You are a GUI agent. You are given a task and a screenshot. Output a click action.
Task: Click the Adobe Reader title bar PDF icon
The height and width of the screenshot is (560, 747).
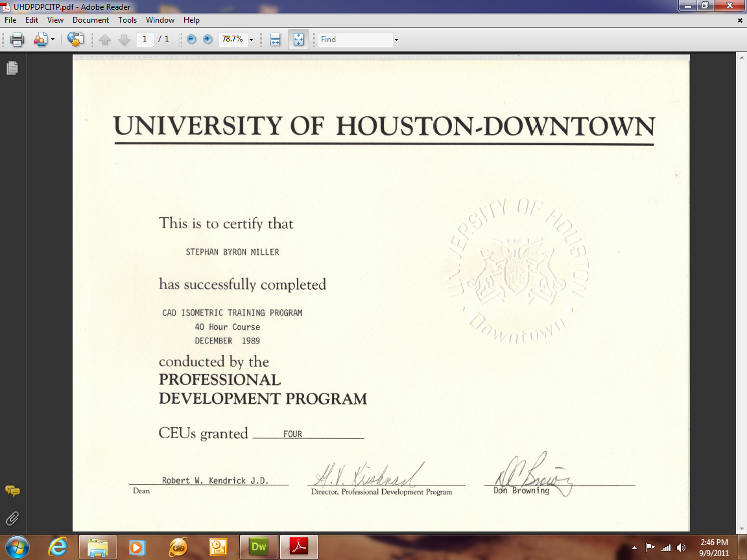pyautogui.click(x=6, y=6)
